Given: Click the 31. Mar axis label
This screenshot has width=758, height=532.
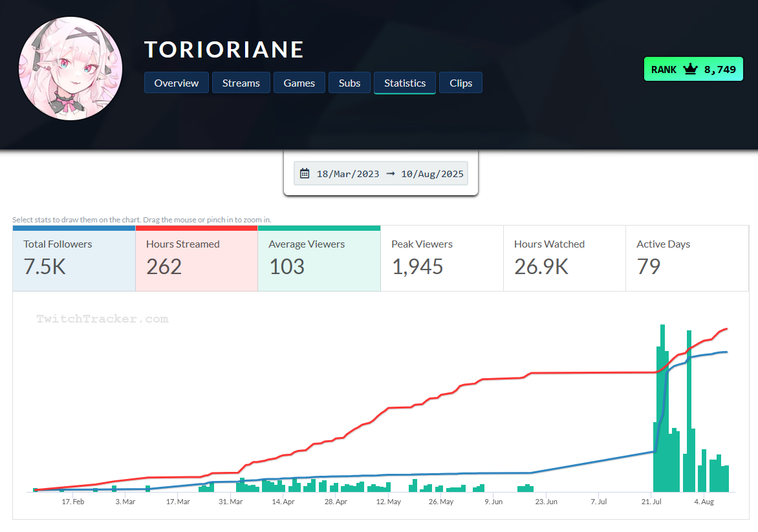Looking at the screenshot, I should coord(231,502).
